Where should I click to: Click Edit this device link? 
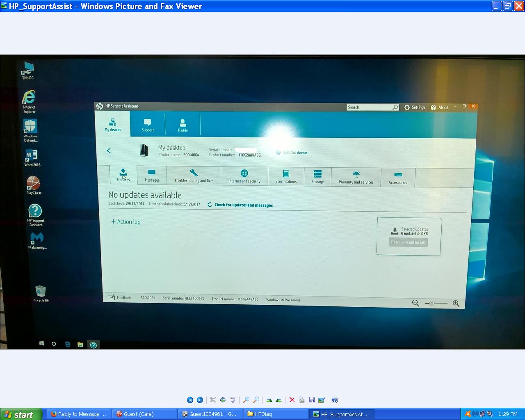[x=292, y=152]
